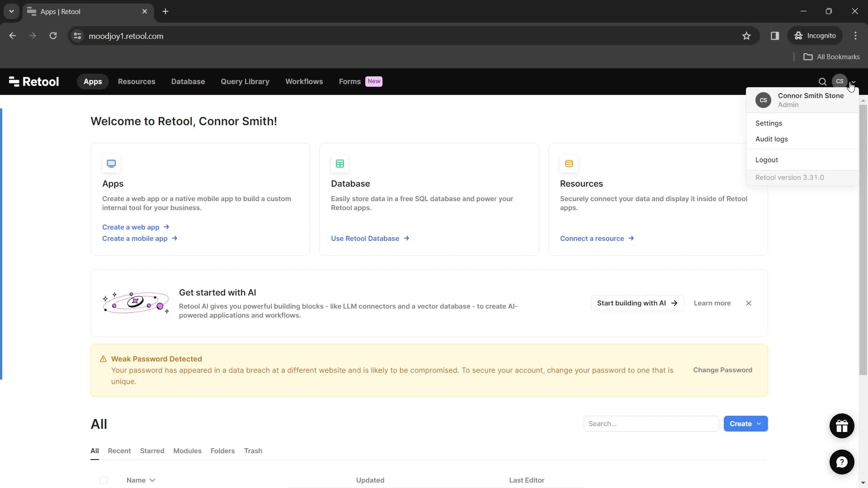Click the CS user avatar in the navbar
Viewport: 868px width, 488px height.
[x=840, y=81]
